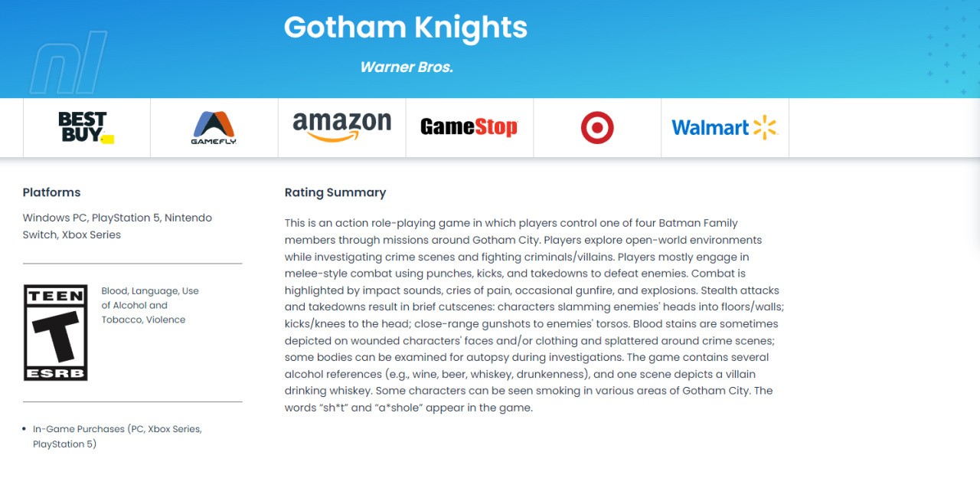Click the GameStop store logo

469,127
